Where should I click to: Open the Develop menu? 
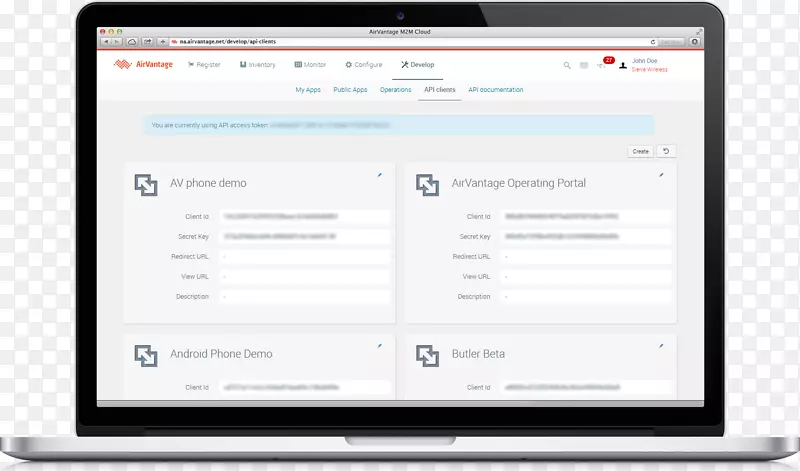(x=417, y=65)
